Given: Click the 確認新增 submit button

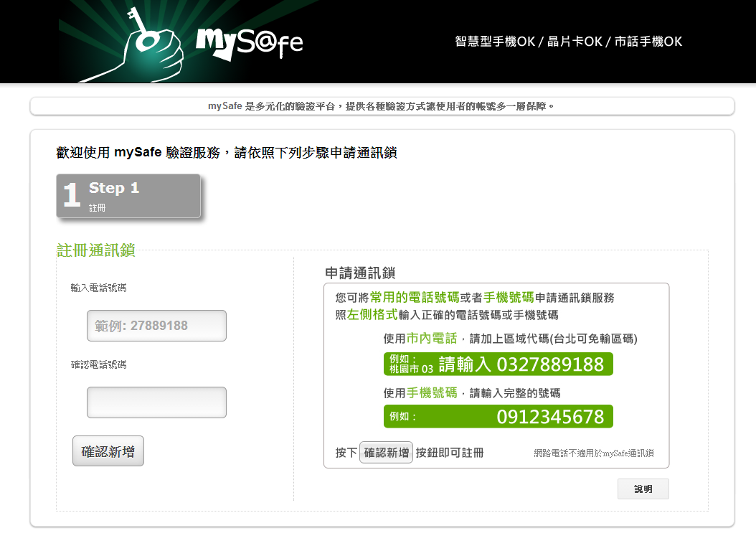Looking at the screenshot, I should click(108, 451).
